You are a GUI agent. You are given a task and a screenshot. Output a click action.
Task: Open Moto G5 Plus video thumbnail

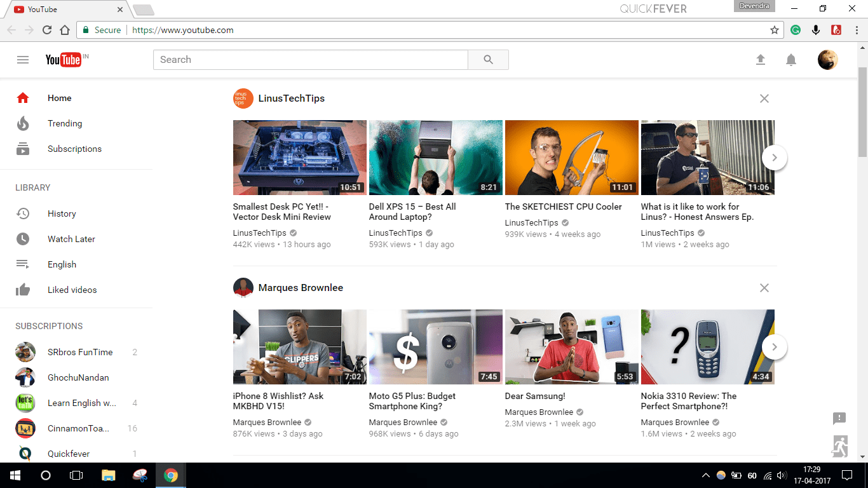coord(436,347)
